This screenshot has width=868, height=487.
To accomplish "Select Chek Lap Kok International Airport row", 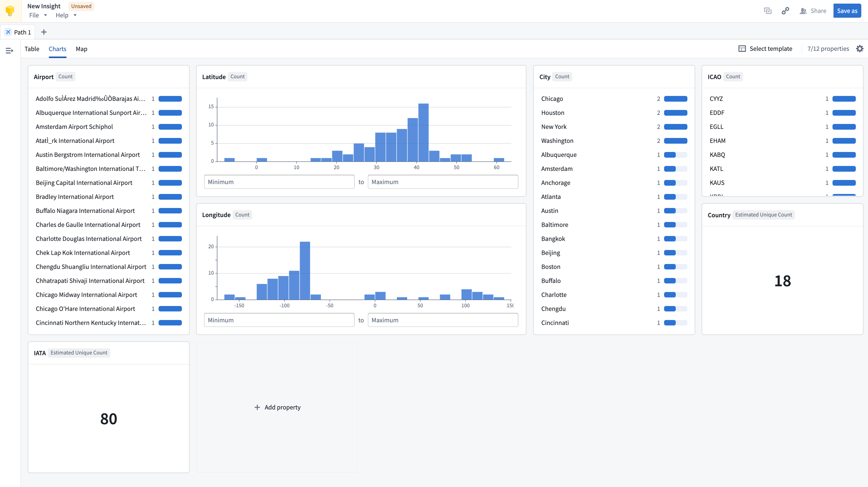I will 109,253.
